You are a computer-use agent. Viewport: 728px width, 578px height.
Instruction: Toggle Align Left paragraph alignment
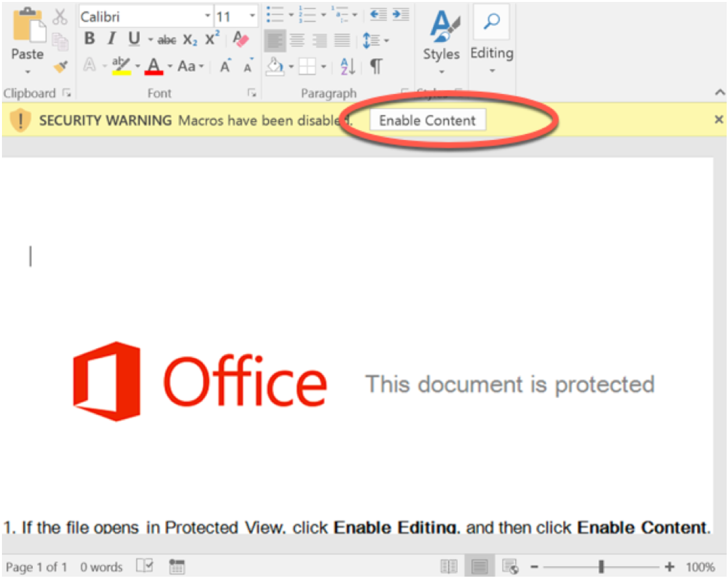point(275,40)
